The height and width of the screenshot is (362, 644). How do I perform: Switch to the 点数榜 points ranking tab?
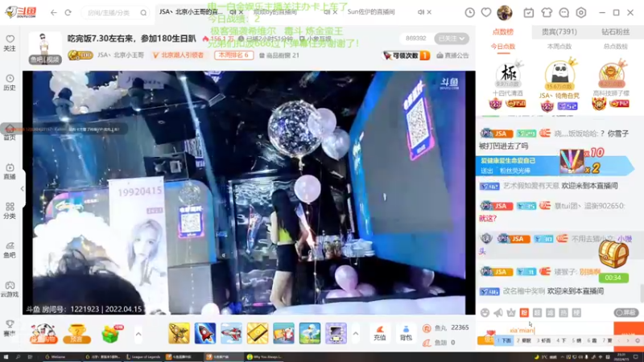point(502,31)
